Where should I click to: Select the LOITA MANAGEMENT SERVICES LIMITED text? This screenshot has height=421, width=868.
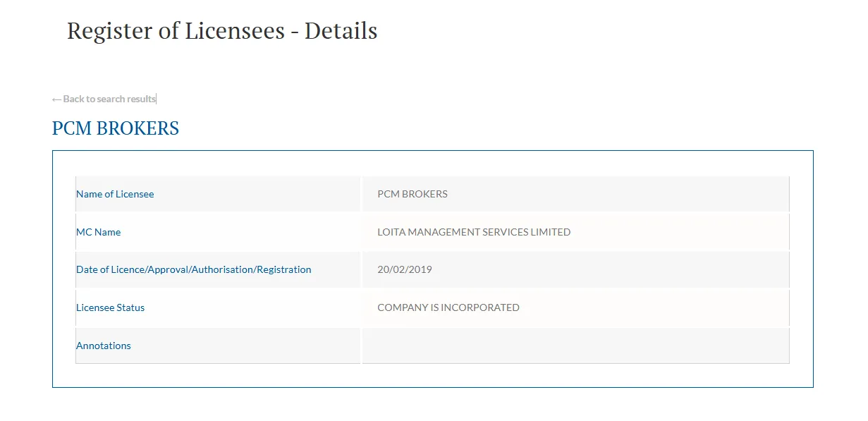(475, 231)
